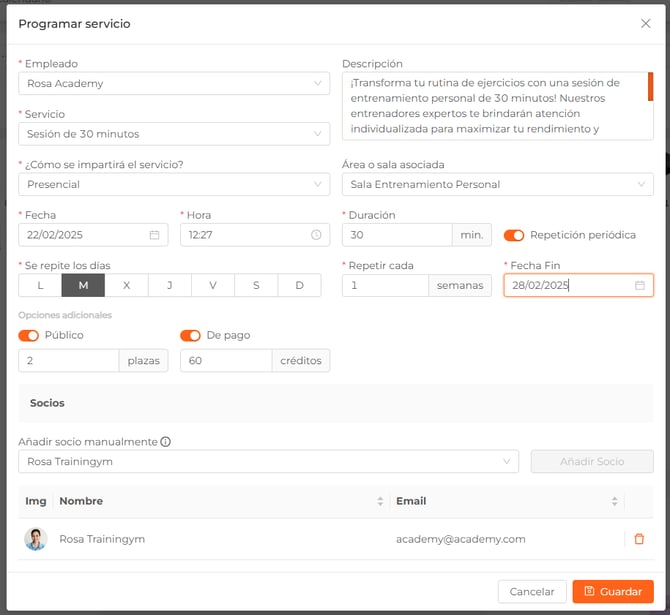
Task: Click Rosa Trainingym's profile picture
Action: (x=36, y=539)
